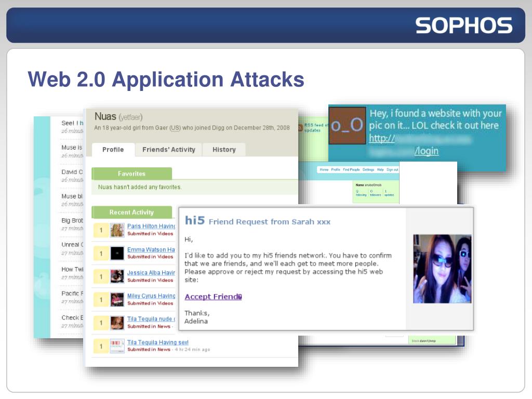Select the Recent Activity section header
The height and width of the screenshot is (399, 532).
click(x=131, y=212)
